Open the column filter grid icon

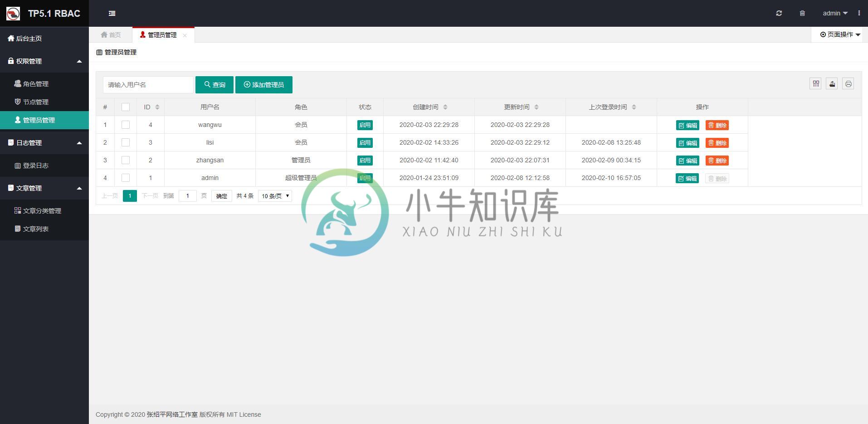click(x=816, y=84)
